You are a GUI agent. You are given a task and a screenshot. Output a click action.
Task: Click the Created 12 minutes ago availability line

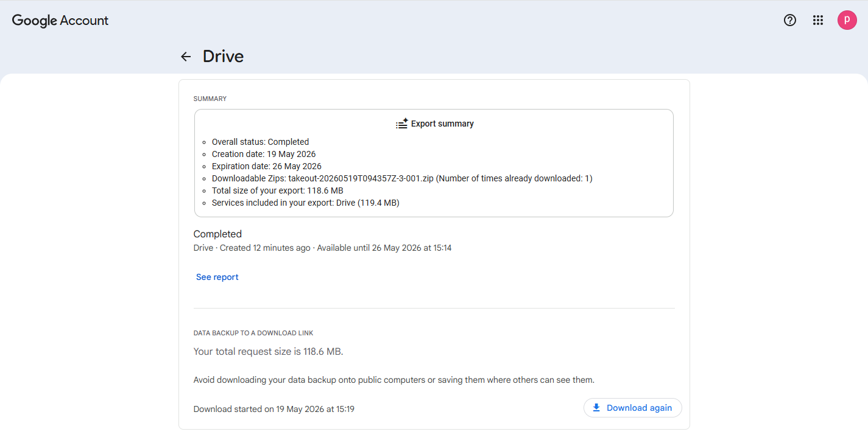(323, 248)
